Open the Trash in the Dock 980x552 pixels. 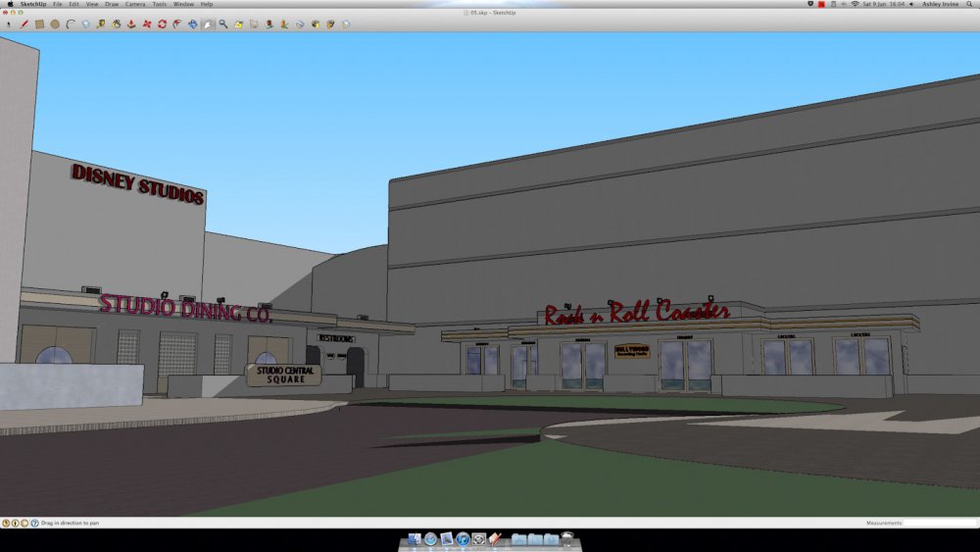(x=567, y=539)
